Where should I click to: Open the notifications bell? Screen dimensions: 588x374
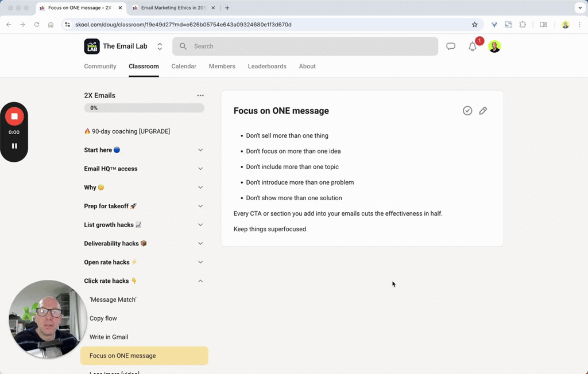(x=473, y=47)
